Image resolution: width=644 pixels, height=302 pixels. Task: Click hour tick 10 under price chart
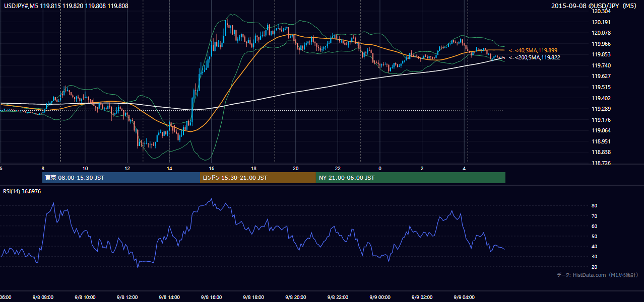[85, 168]
